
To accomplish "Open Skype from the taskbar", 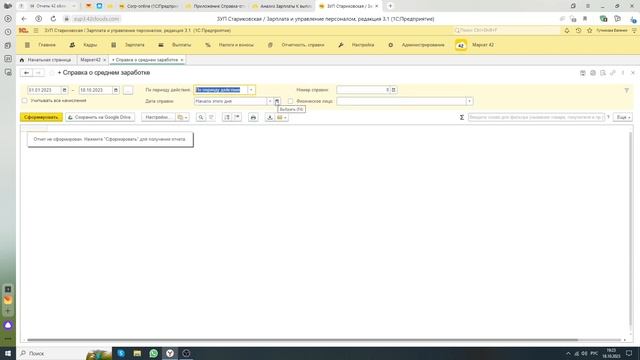I will point(121,353).
